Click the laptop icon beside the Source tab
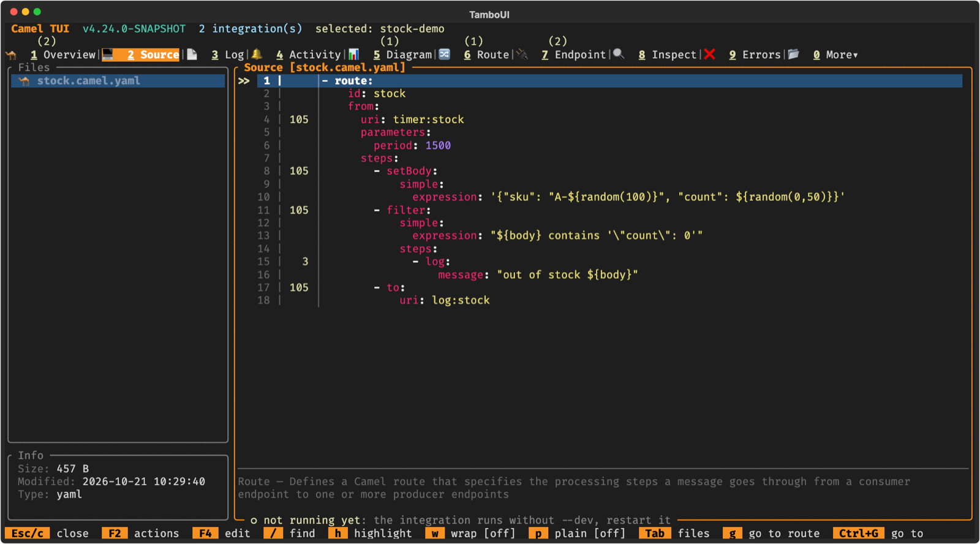The height and width of the screenshot is (544, 980). coord(108,55)
